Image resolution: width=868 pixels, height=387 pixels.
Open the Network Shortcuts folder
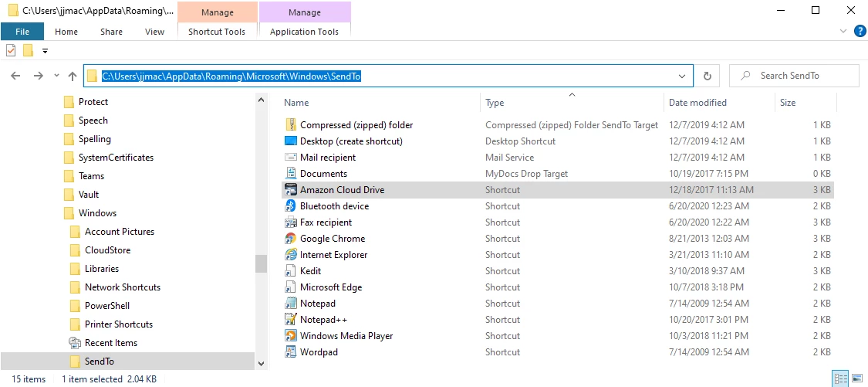tap(123, 287)
